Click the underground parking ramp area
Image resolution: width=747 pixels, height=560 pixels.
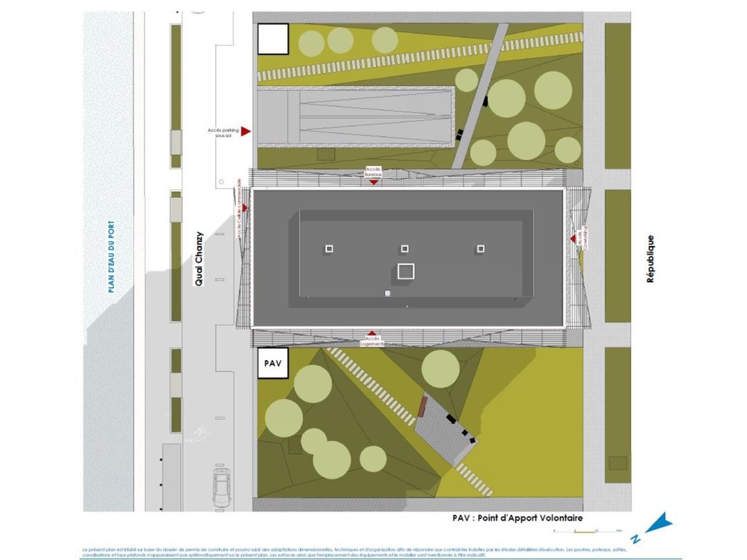(356, 117)
